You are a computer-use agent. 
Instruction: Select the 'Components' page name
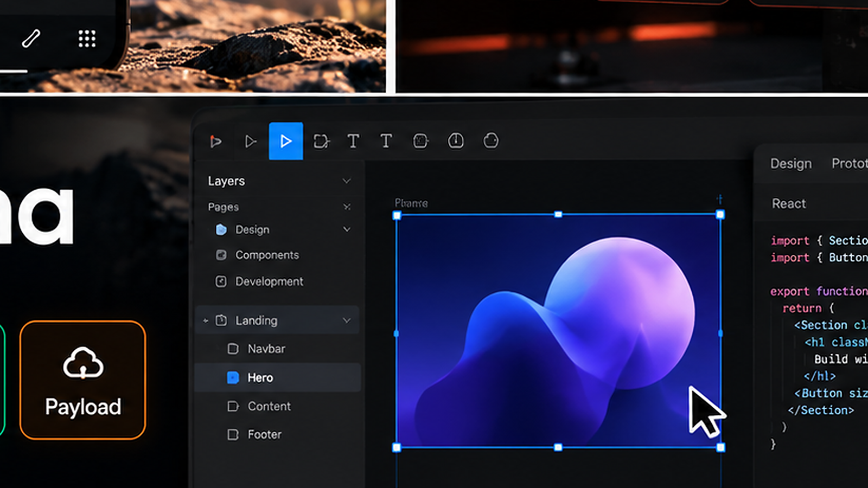(267, 255)
